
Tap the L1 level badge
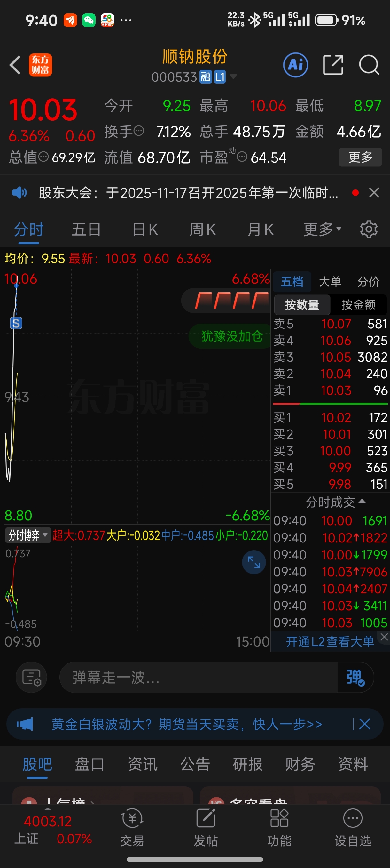[x=220, y=77]
